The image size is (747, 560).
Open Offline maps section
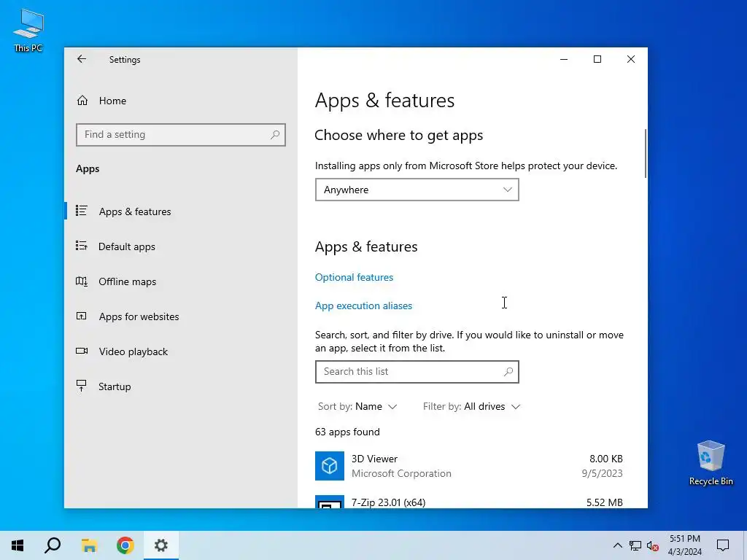click(127, 281)
